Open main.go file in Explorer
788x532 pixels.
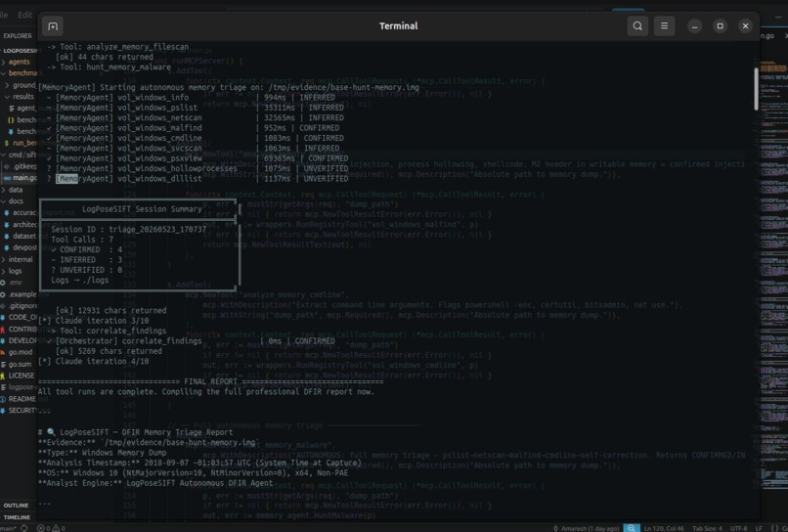21,178
